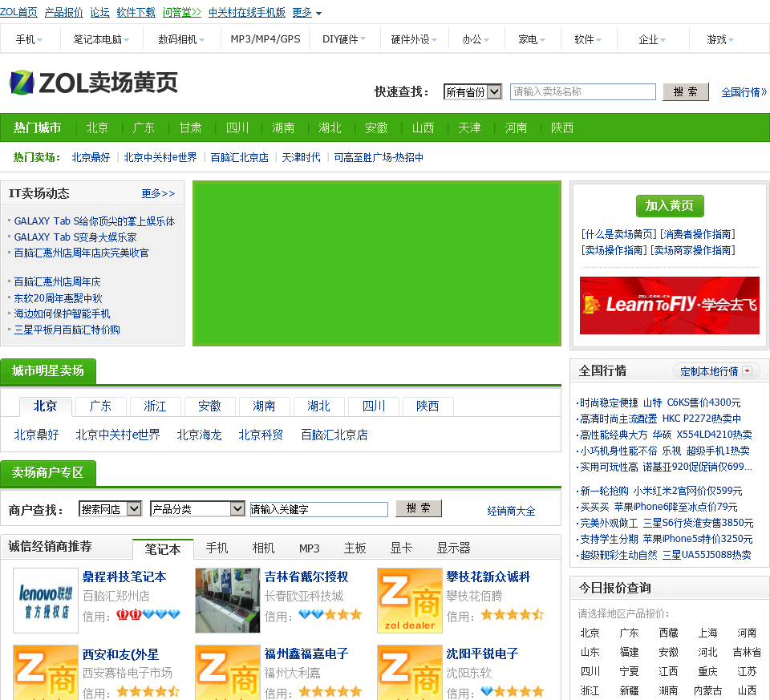770x700 pixels.
Task: Expand the 手机 top navigation menu
Action: tap(30, 39)
